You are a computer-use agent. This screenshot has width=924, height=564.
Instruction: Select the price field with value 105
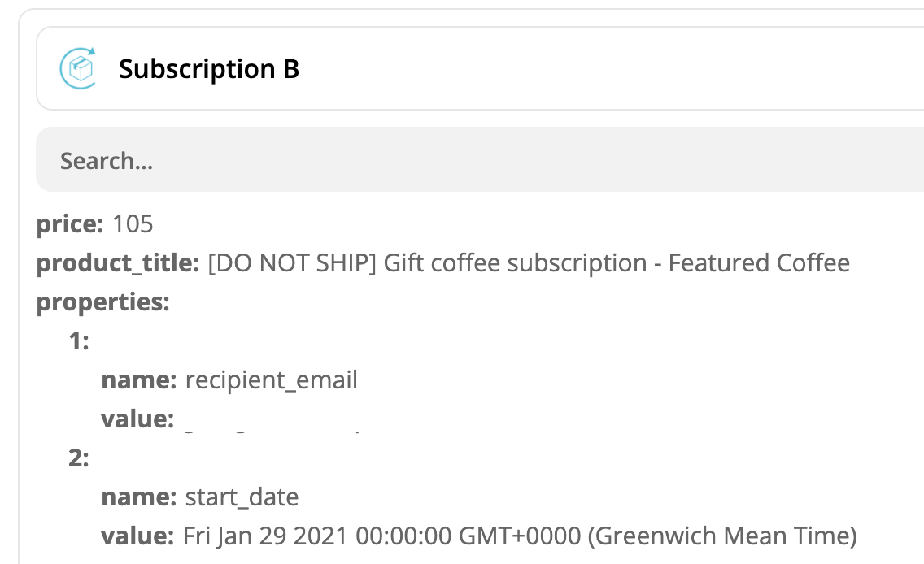tap(95, 223)
